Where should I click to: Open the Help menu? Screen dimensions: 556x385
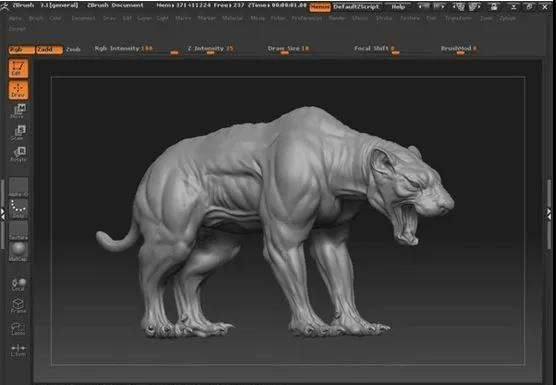point(398,7)
